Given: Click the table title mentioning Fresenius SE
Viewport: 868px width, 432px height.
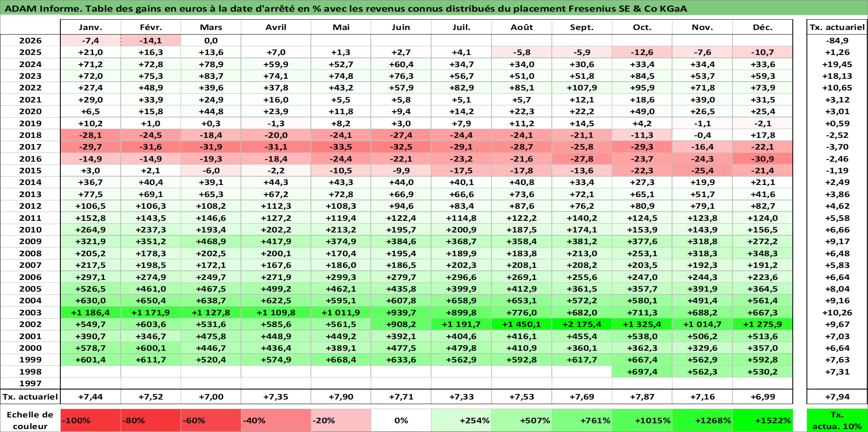Looking at the screenshot, I should coord(346,8).
